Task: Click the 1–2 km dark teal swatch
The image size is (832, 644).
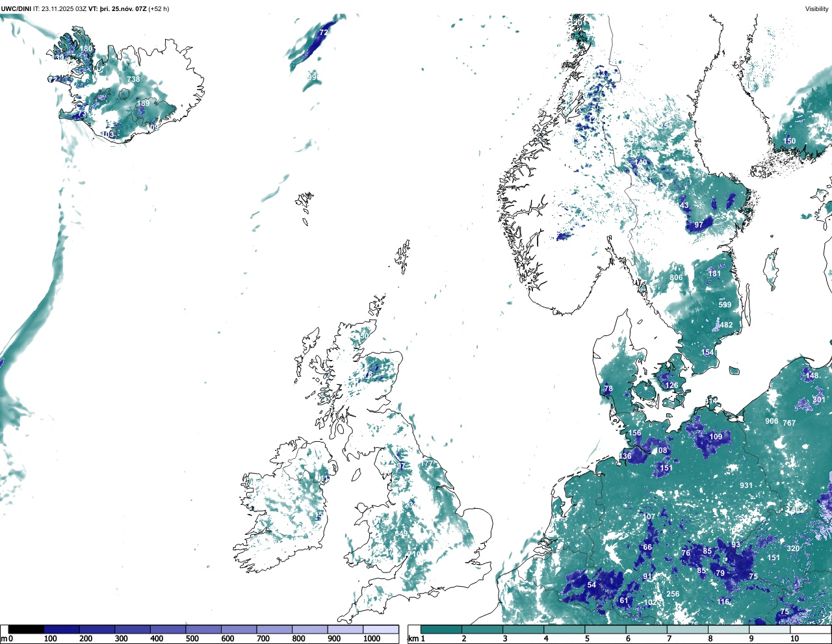Action: coord(441,629)
